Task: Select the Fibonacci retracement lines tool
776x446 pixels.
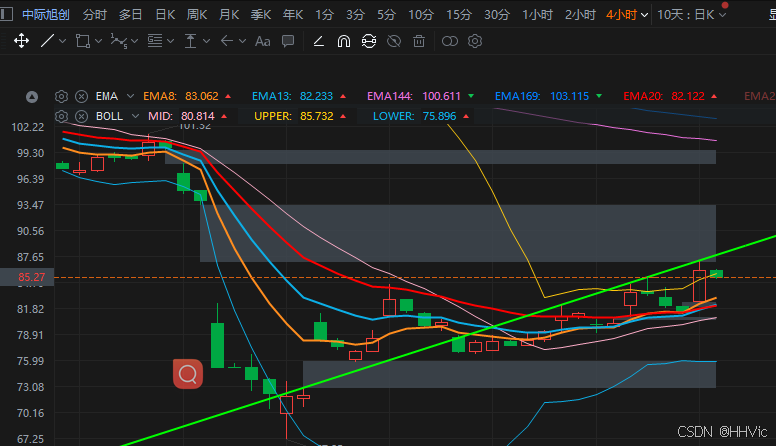Action: point(155,41)
